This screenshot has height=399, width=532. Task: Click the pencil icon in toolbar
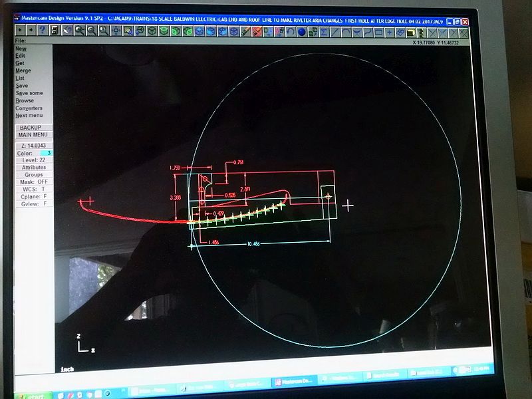[245, 31]
